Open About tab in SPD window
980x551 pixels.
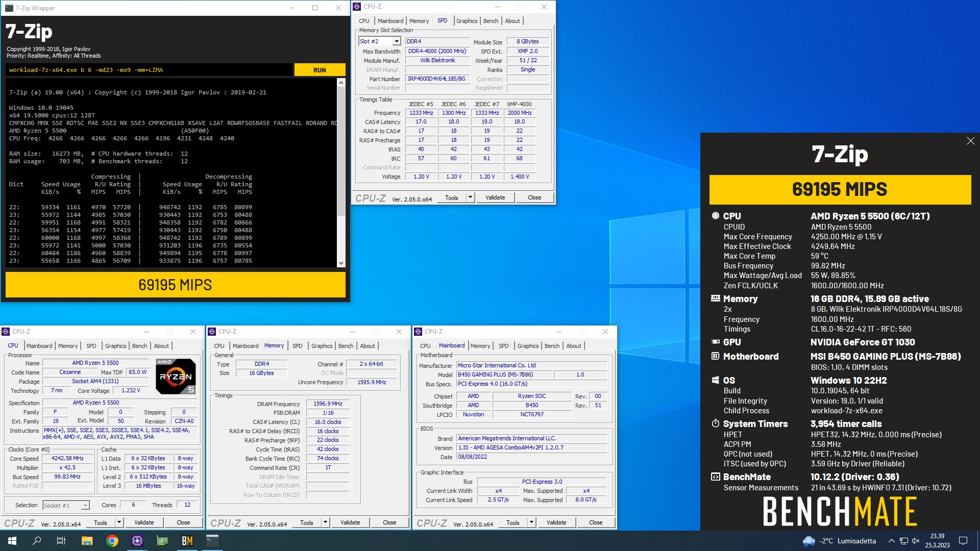(x=512, y=21)
